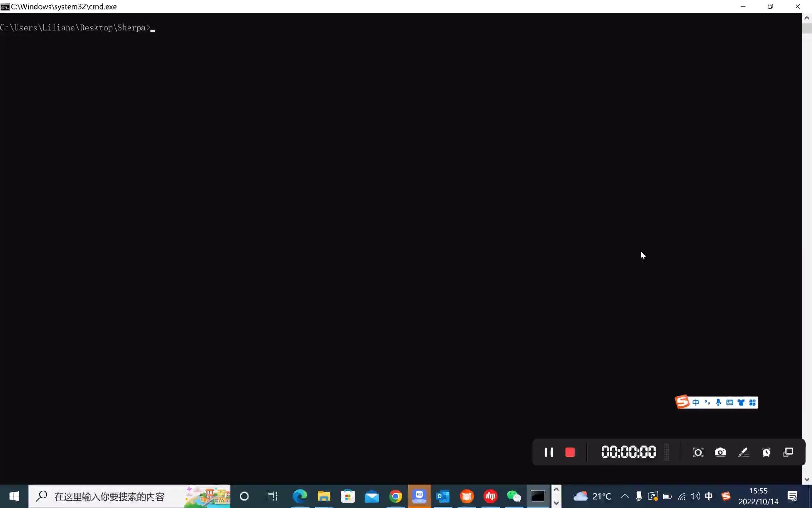Expand hidden system tray icons

625,496
